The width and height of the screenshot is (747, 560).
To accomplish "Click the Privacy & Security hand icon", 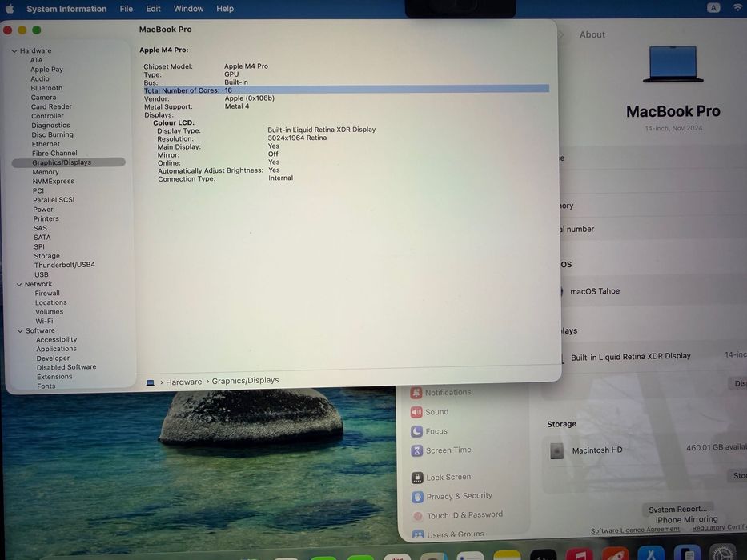I will 418,497.
